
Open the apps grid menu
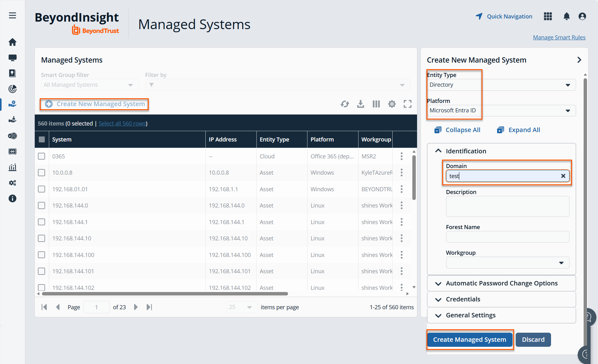(548, 16)
